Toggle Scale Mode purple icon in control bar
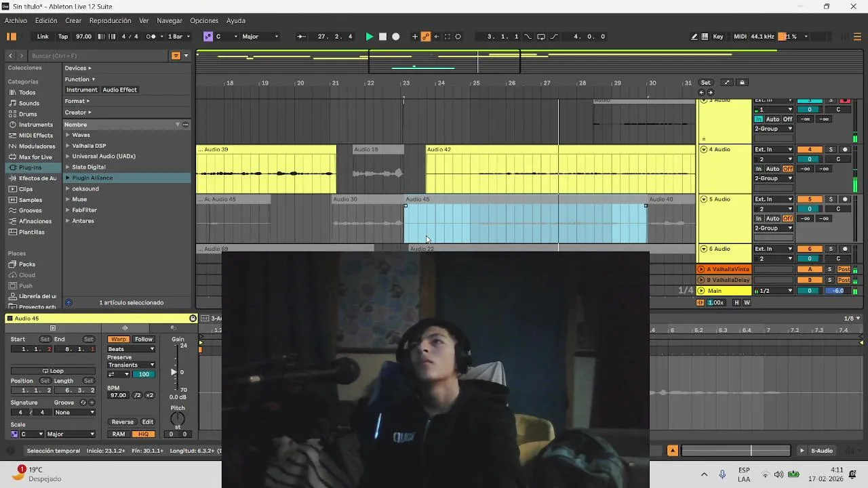This screenshot has width=868, height=488. point(208,37)
